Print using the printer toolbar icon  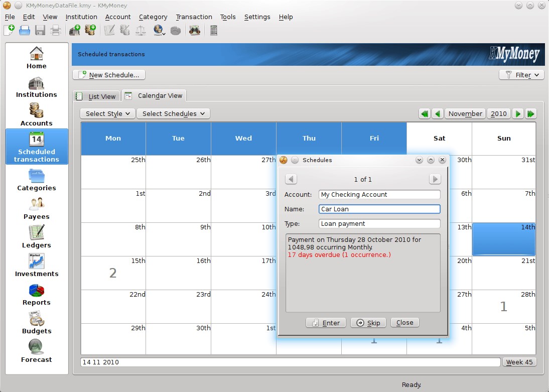point(56,31)
